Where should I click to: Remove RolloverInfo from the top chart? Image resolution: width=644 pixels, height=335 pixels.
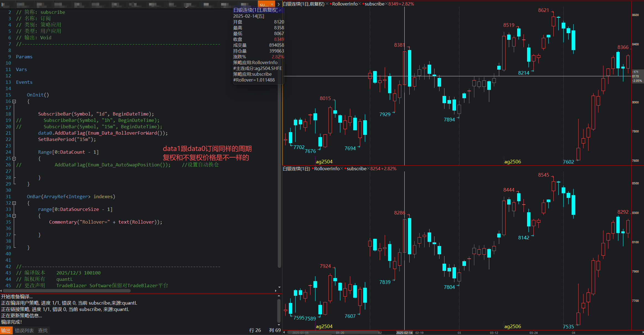coord(360,4)
